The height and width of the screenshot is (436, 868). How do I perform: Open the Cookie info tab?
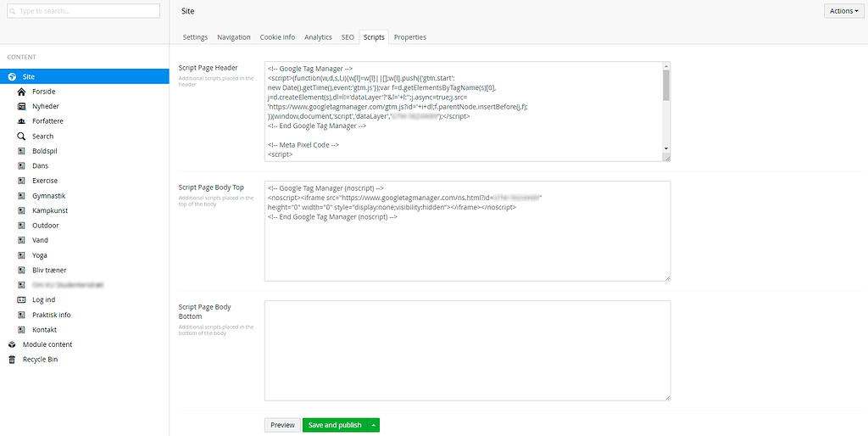(277, 37)
